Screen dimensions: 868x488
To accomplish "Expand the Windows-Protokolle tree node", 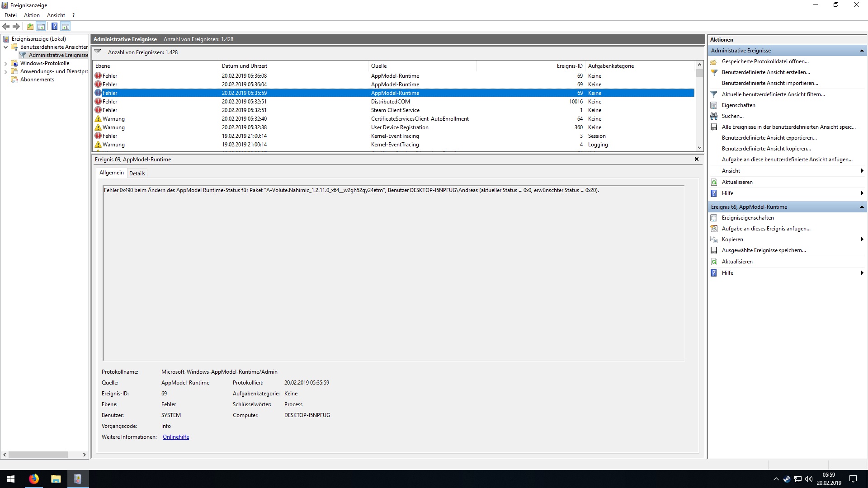I will pos(5,64).
